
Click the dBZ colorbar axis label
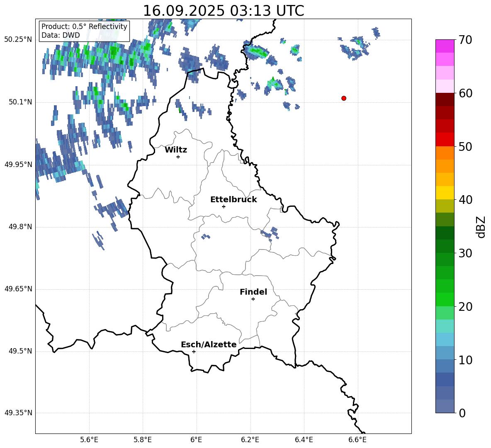click(481, 227)
